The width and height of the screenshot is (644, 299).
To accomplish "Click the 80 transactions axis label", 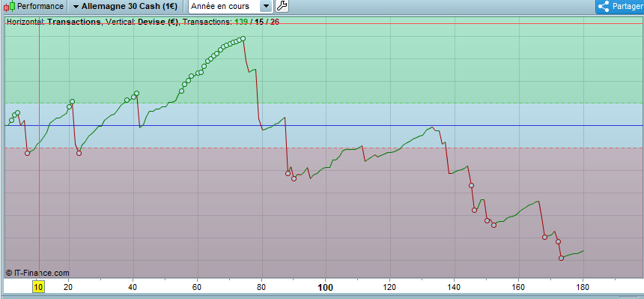I will (261, 287).
